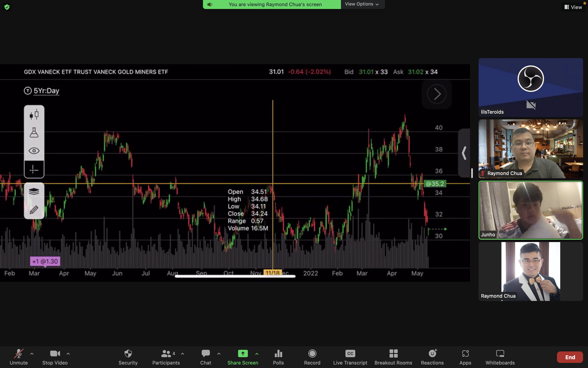Select the pencil drawing tool
588x368 pixels.
click(x=34, y=210)
